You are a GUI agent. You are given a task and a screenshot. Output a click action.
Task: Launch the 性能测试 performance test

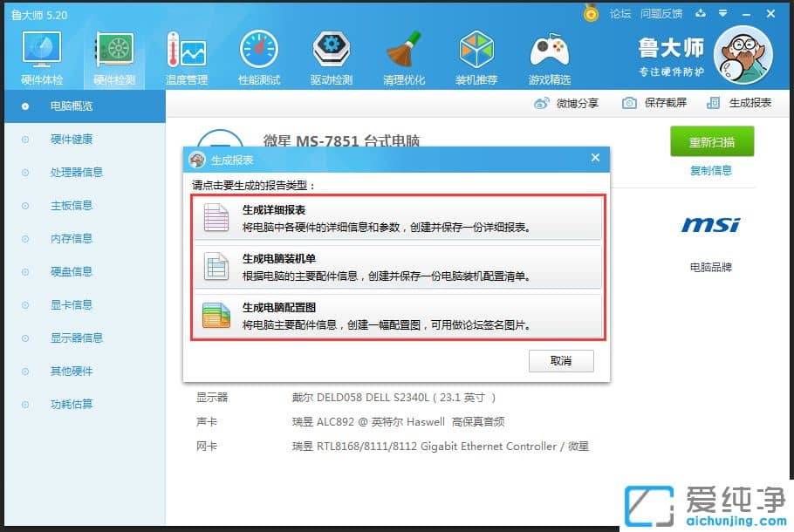coord(258,54)
